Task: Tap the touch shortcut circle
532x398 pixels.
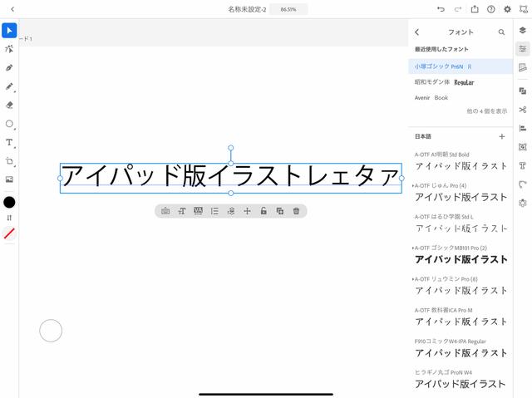Action: [x=51, y=331]
